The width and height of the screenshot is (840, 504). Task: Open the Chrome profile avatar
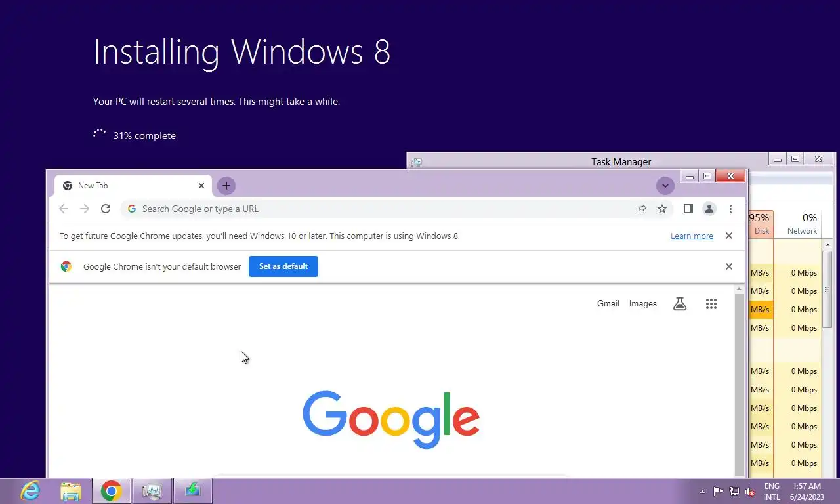point(709,209)
